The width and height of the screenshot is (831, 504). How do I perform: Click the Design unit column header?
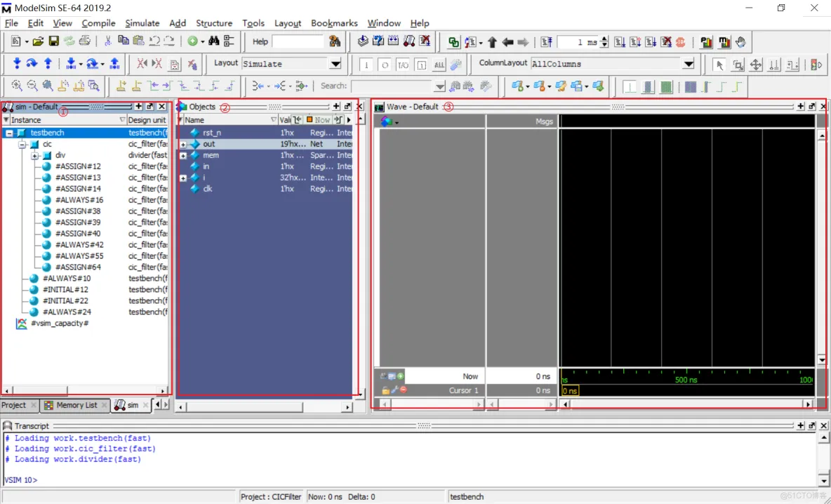coord(147,120)
